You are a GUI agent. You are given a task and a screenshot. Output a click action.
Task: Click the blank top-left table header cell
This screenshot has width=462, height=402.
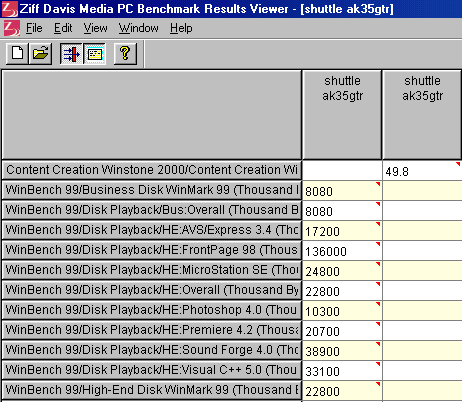click(x=152, y=115)
